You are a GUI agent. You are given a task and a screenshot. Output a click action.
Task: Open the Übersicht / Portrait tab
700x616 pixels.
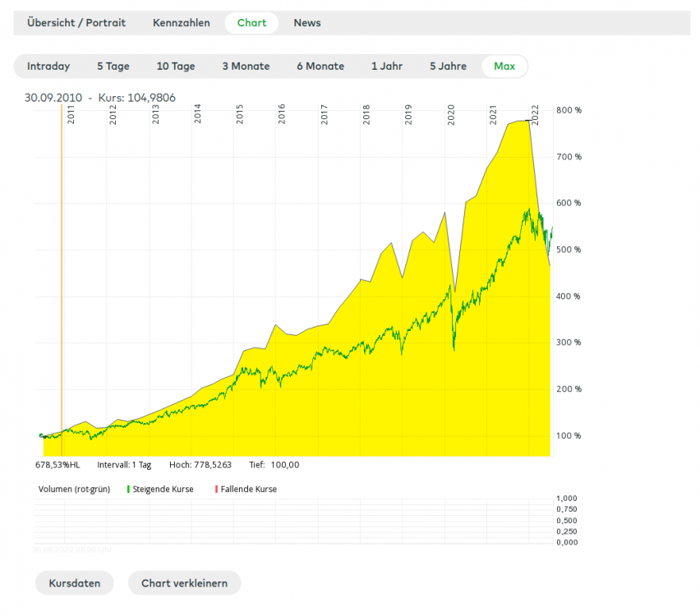[76, 23]
